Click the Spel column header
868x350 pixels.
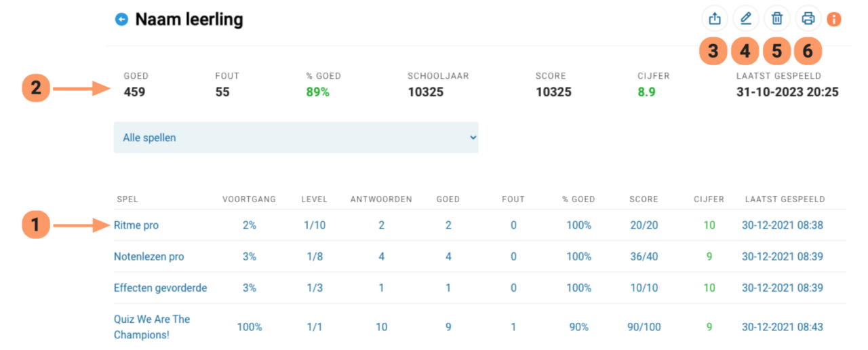pyautogui.click(x=127, y=199)
